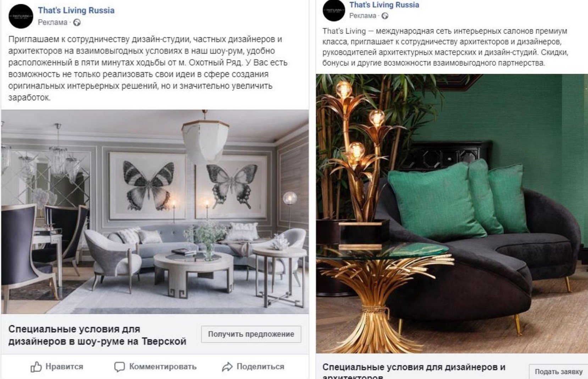Click the right post's That's Living profile avatar
The image size is (588, 379).
coord(334,10)
